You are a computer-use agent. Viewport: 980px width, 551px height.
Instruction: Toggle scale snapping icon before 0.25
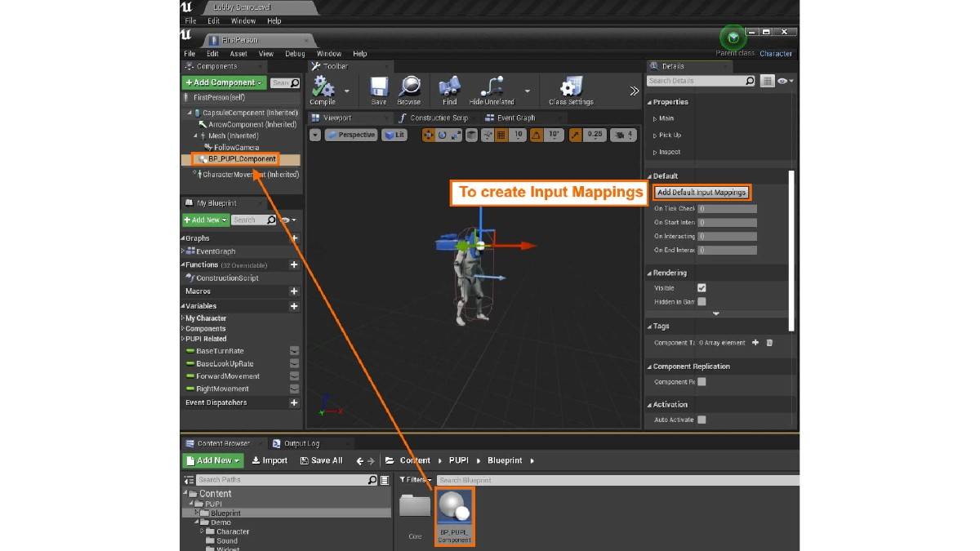[577, 135]
